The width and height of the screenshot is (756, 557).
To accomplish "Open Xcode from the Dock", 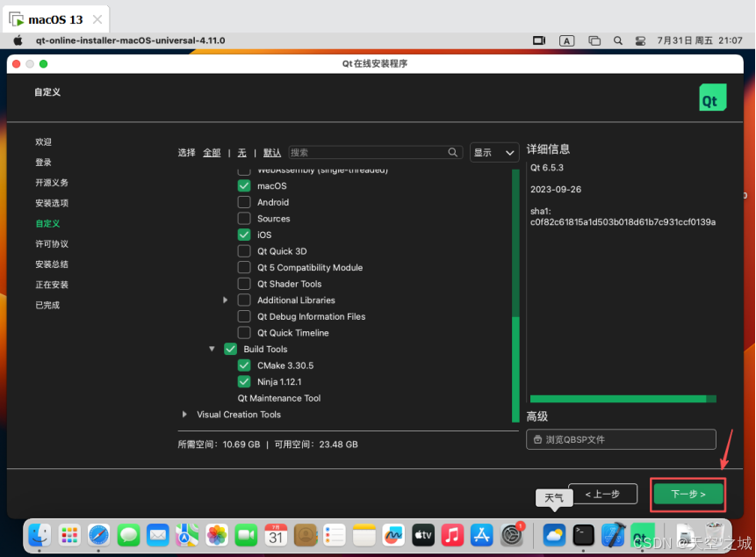I will click(613, 535).
